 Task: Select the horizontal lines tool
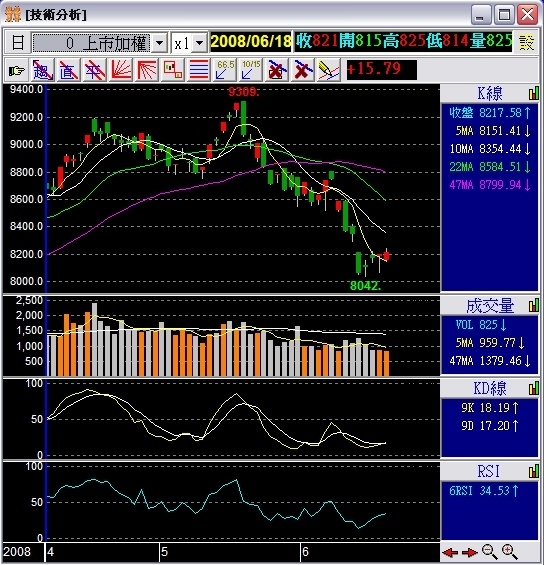click(x=199, y=70)
